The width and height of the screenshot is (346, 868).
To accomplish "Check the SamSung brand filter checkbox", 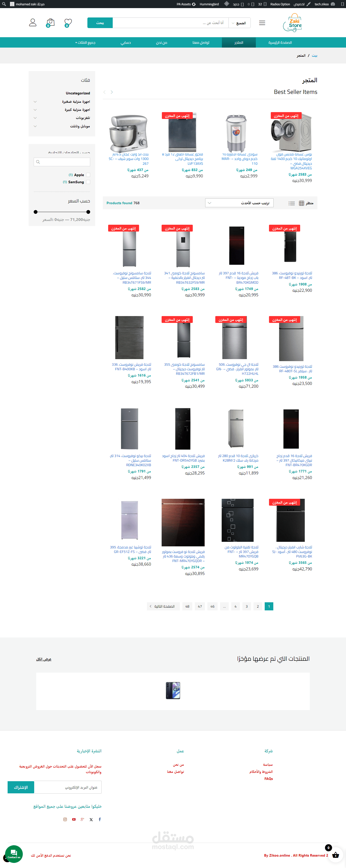I will [x=88, y=182].
